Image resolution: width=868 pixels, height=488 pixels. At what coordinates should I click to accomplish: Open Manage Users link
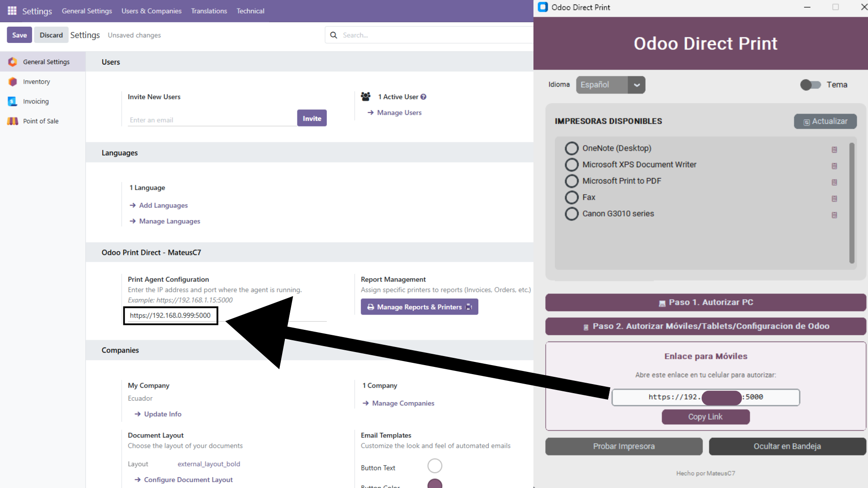pos(399,113)
